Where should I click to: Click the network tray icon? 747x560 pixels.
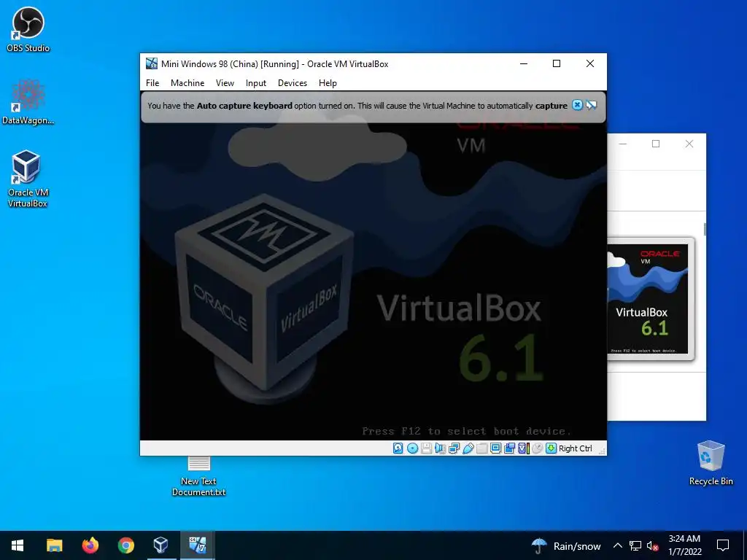point(635,545)
